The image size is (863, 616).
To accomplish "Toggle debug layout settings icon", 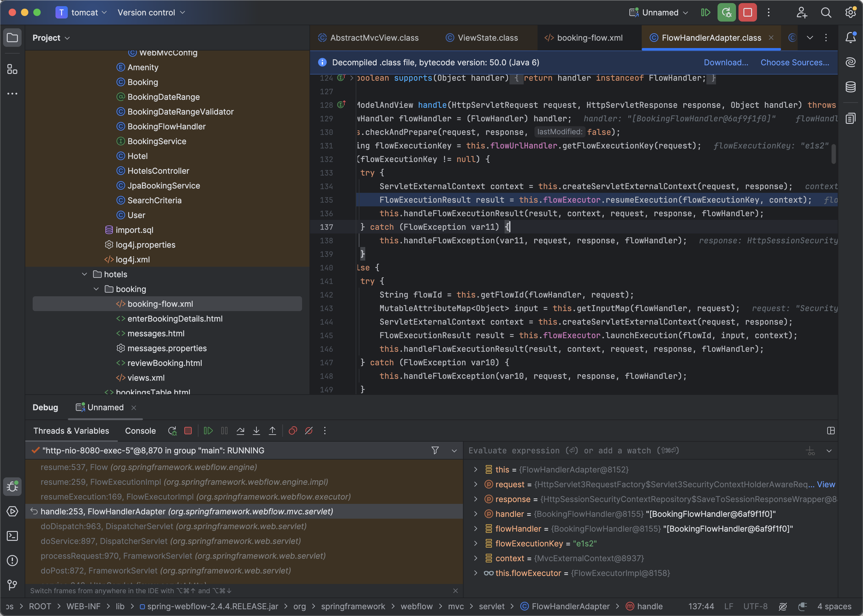I will pyautogui.click(x=831, y=431).
